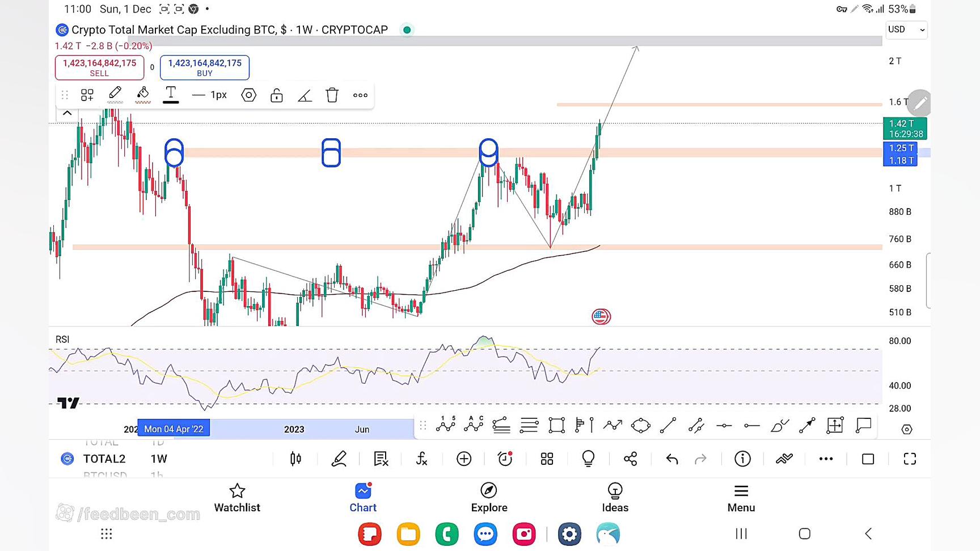Select the Fib retracement drawing tool
Image resolution: width=980 pixels, height=551 pixels.
click(501, 425)
